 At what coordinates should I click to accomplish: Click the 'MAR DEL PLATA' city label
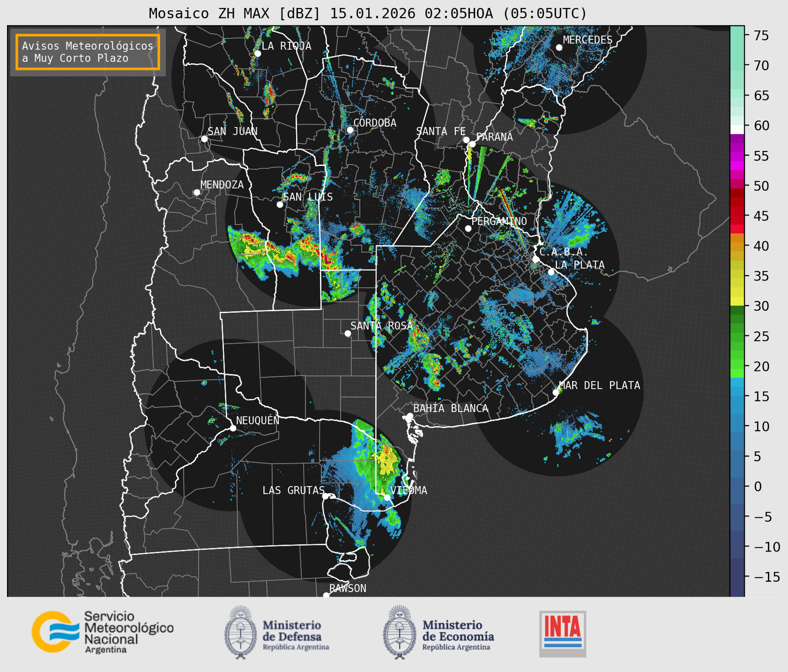600,386
